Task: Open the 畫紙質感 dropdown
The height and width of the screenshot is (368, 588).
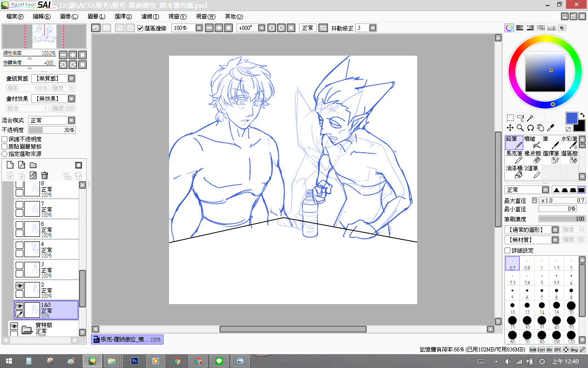Action: 71,79
